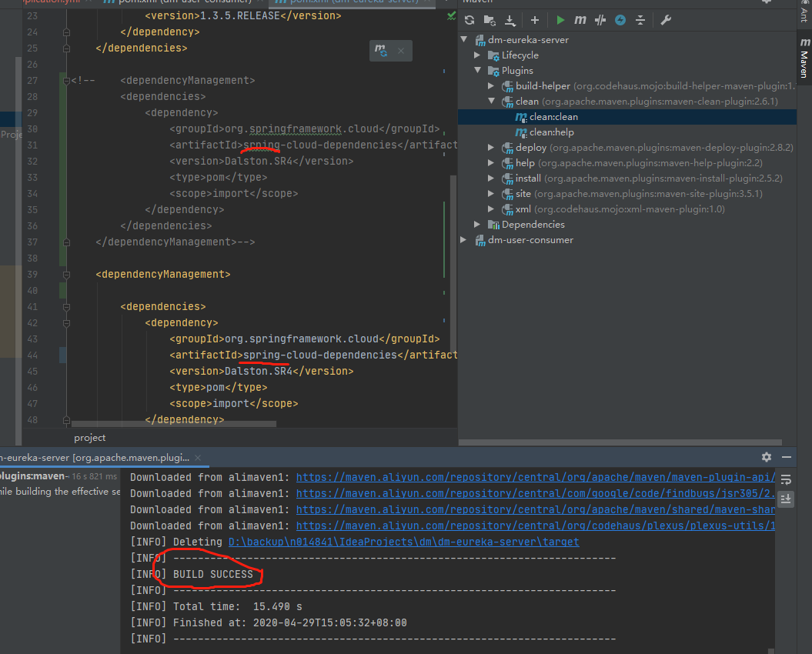Click the Execute Maven Goal 'm' icon

click(x=580, y=20)
